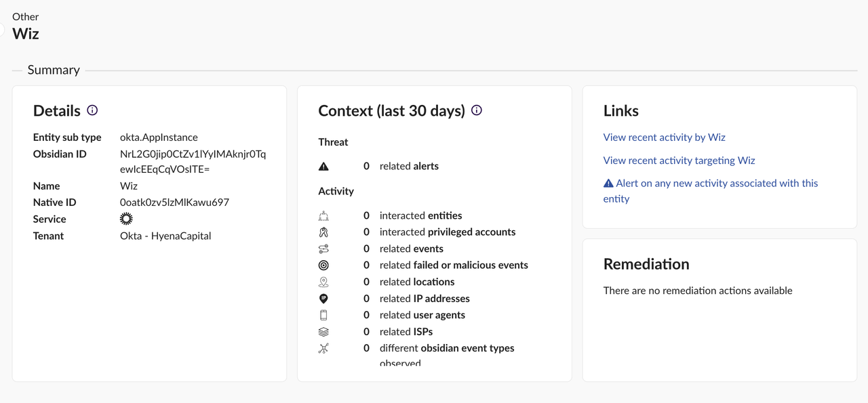Image resolution: width=868 pixels, height=403 pixels.
Task: Click the Okta service sunburst icon
Action: point(126,219)
